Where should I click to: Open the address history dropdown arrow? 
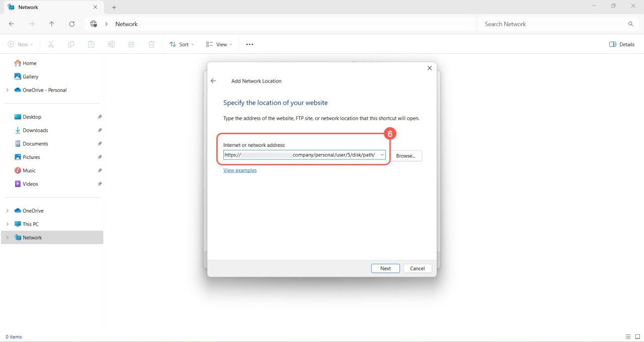382,155
